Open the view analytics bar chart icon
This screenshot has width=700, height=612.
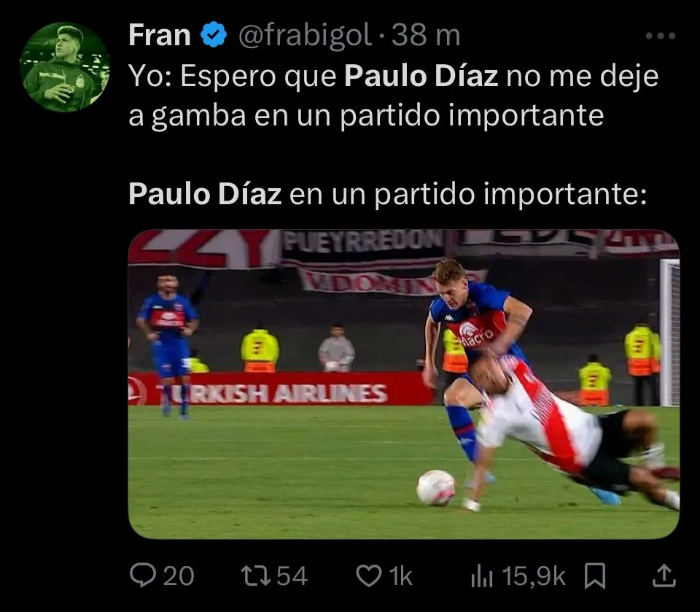click(482, 576)
